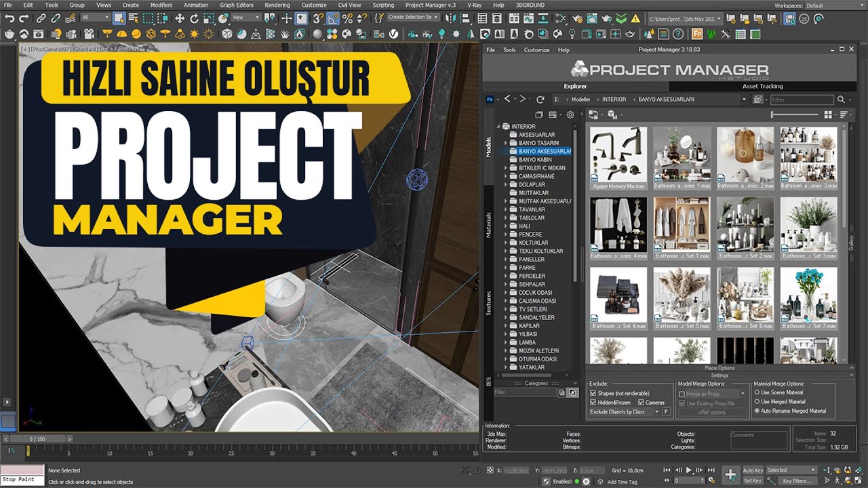The image size is (868, 488).
Task: Open the Modifiers menu
Action: 161,5
